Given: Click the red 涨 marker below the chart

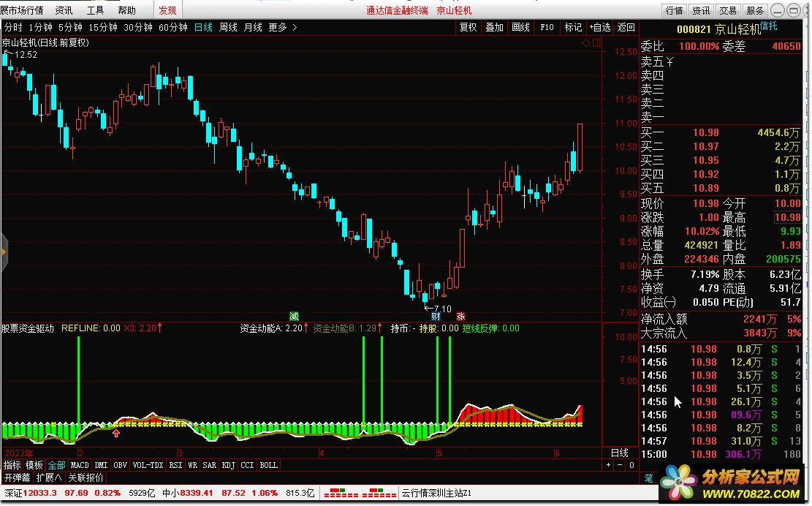Looking at the screenshot, I should click(x=460, y=316).
